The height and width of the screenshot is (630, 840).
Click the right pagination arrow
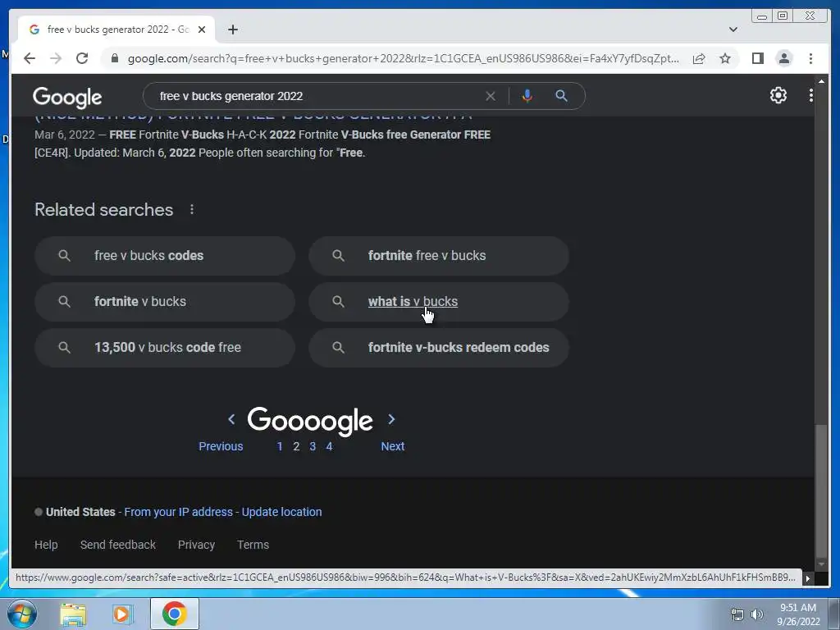pos(391,419)
